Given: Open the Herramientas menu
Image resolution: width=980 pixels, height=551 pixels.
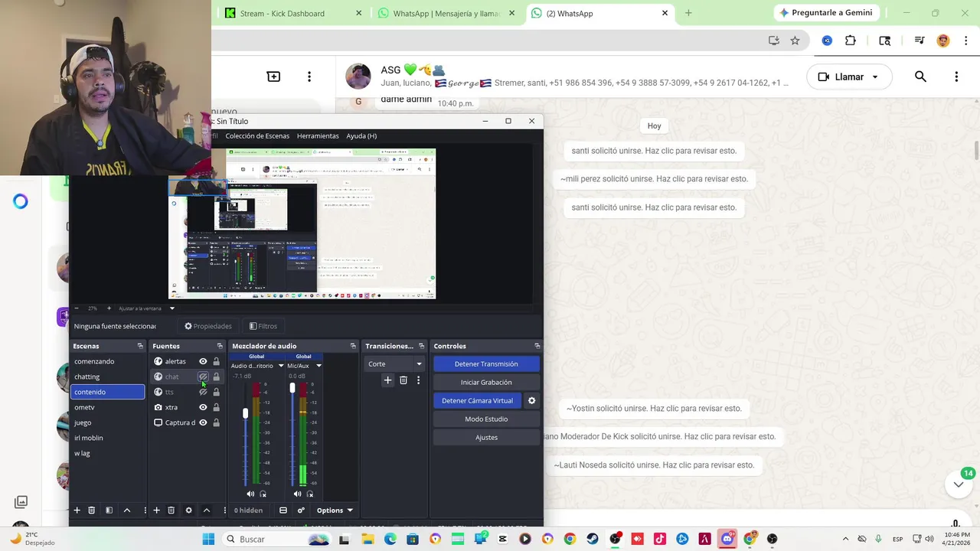Looking at the screenshot, I should pyautogui.click(x=318, y=135).
